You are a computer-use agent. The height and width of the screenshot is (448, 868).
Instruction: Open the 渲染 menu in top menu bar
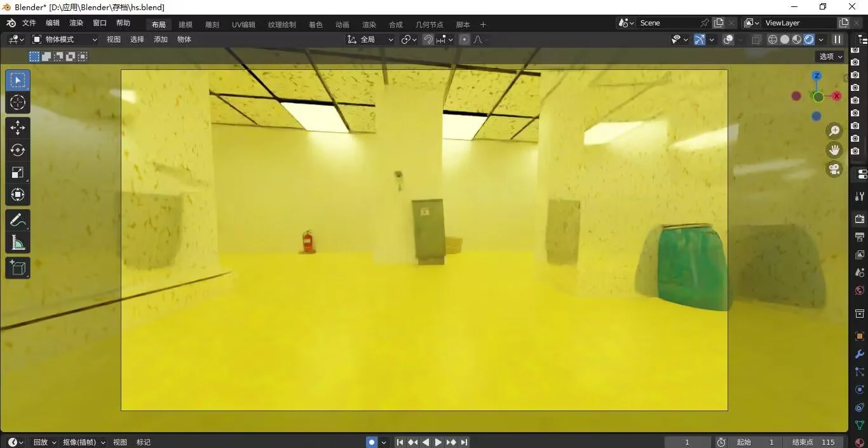click(x=76, y=23)
